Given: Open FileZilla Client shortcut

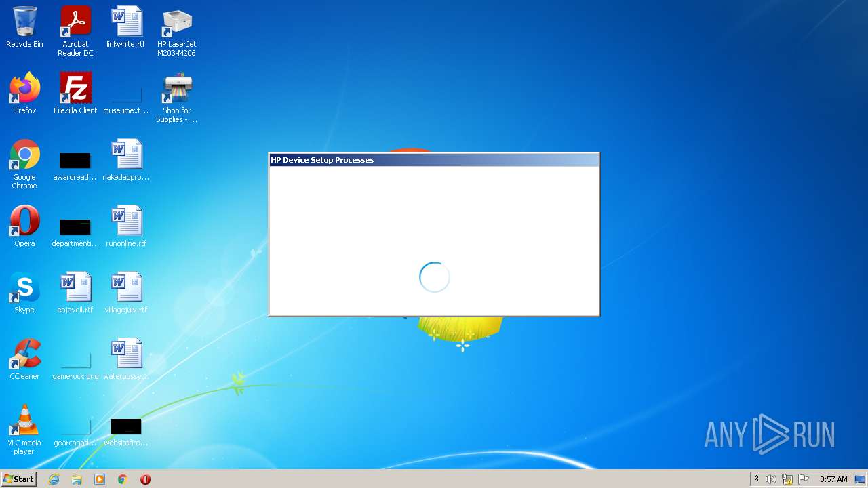Looking at the screenshot, I should pos(75,94).
